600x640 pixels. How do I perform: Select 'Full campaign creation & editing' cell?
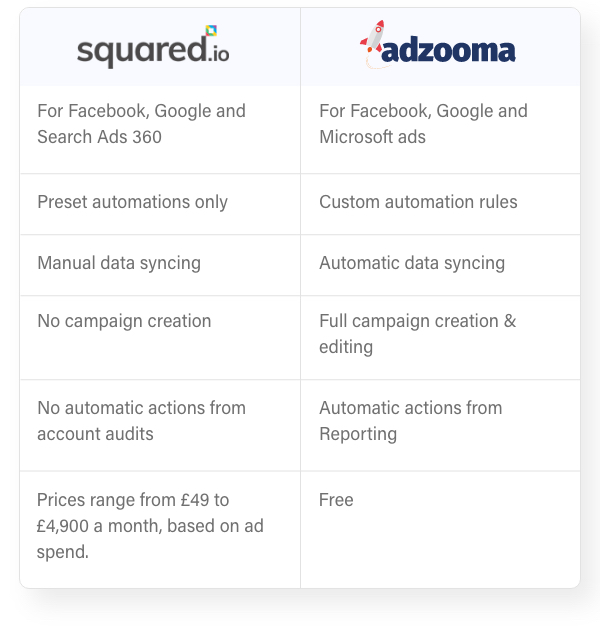440,338
